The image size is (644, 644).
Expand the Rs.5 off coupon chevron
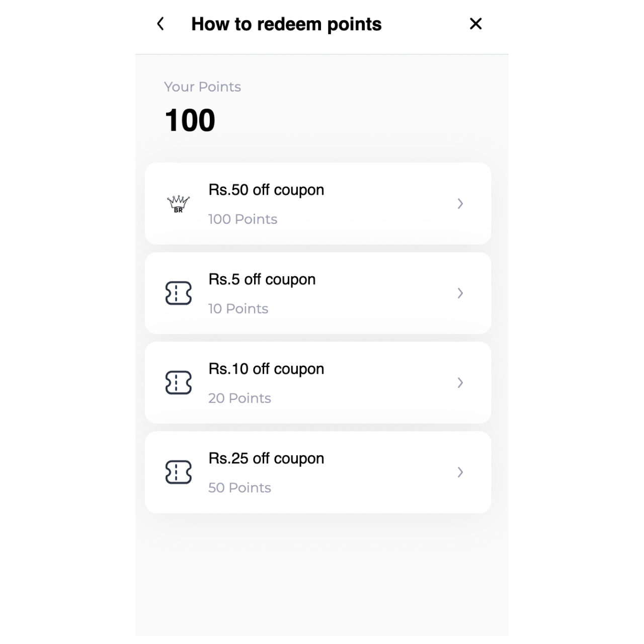point(460,293)
